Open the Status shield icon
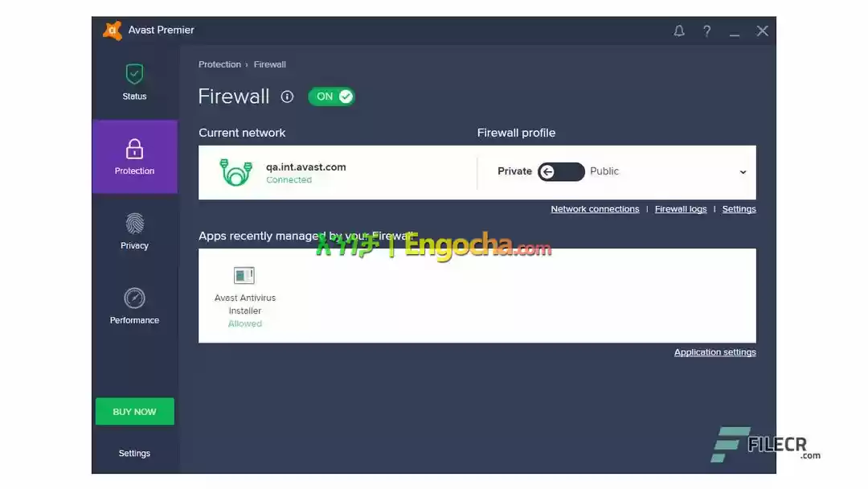 click(134, 74)
